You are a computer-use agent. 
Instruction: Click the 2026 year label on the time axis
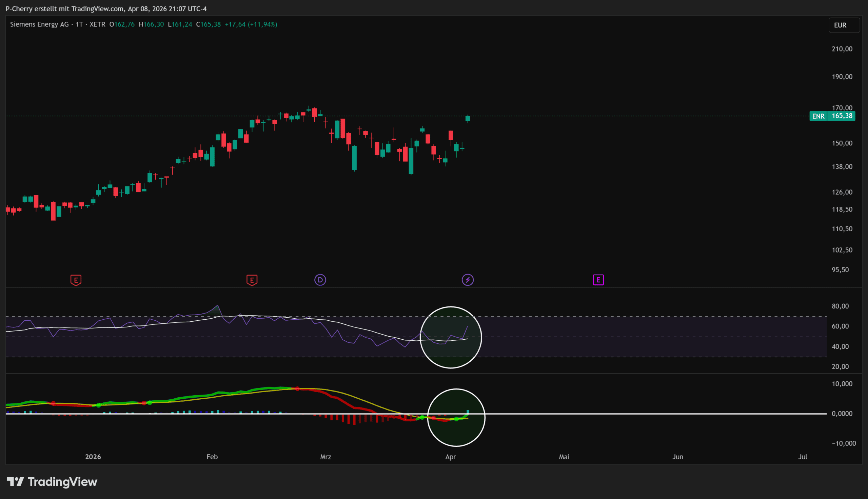[93, 457]
